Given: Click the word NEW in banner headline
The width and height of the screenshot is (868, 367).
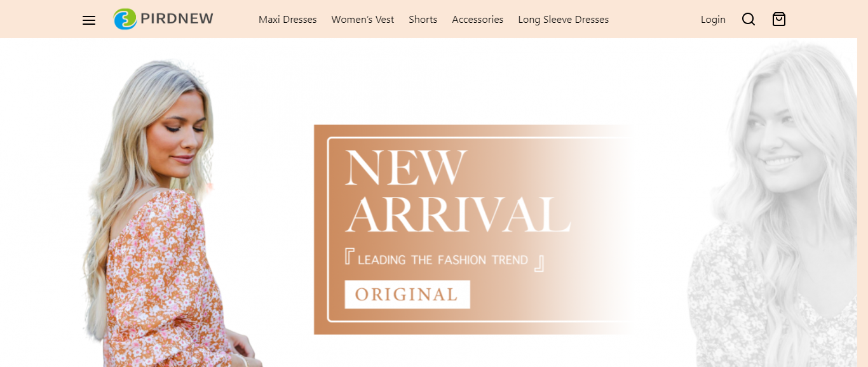Looking at the screenshot, I should (406, 168).
